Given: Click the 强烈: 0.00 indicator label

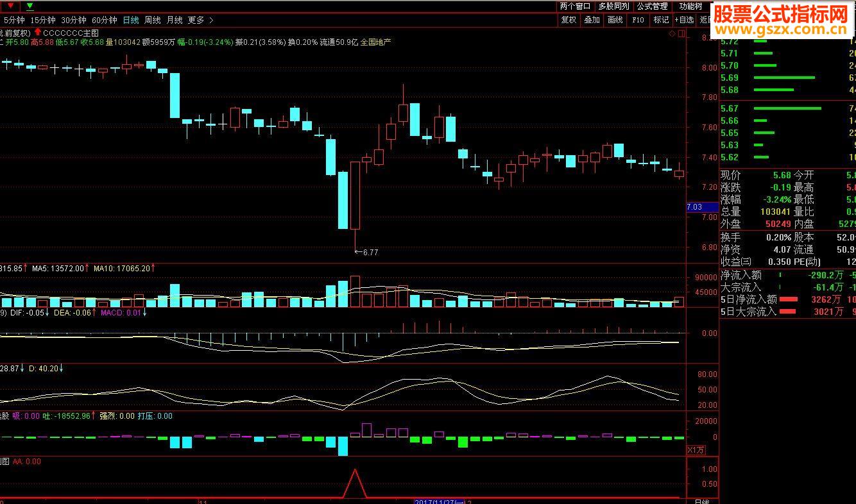Looking at the screenshot, I should point(117,416).
